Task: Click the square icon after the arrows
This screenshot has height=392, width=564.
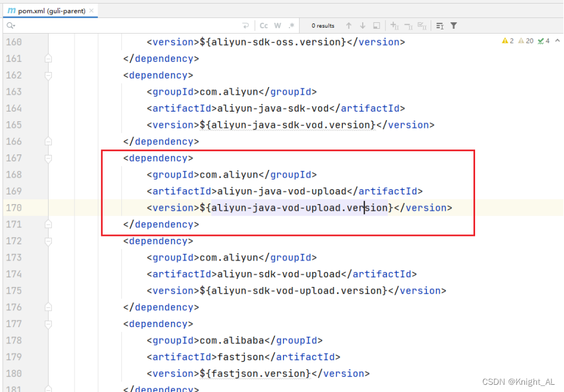Action: (x=377, y=26)
